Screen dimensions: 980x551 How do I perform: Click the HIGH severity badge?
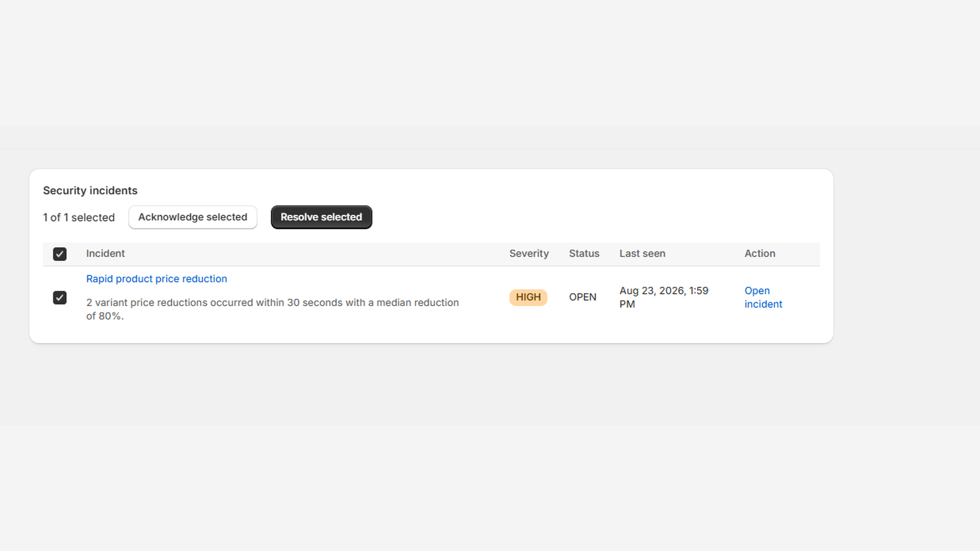(x=528, y=298)
